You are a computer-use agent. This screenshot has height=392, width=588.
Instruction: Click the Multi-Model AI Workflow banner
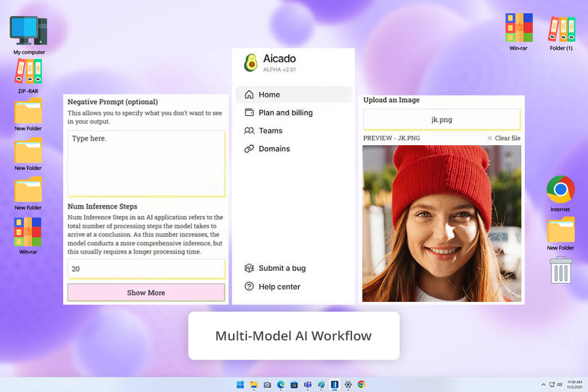click(x=293, y=336)
